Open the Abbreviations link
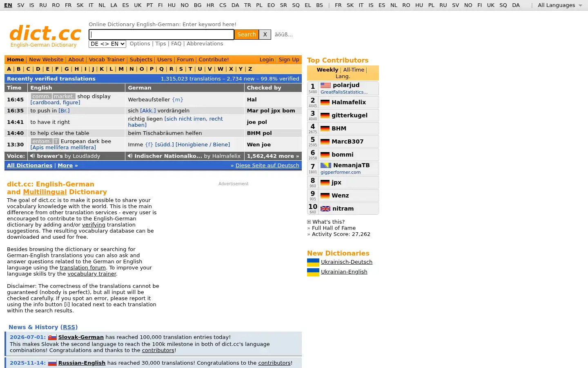This screenshot has height=368, width=588. [x=205, y=44]
